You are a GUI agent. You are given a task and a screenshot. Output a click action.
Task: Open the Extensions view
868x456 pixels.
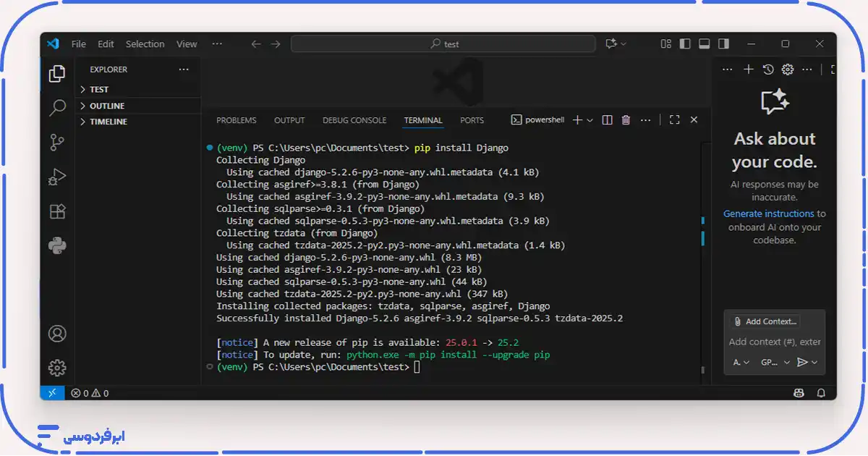(57, 211)
